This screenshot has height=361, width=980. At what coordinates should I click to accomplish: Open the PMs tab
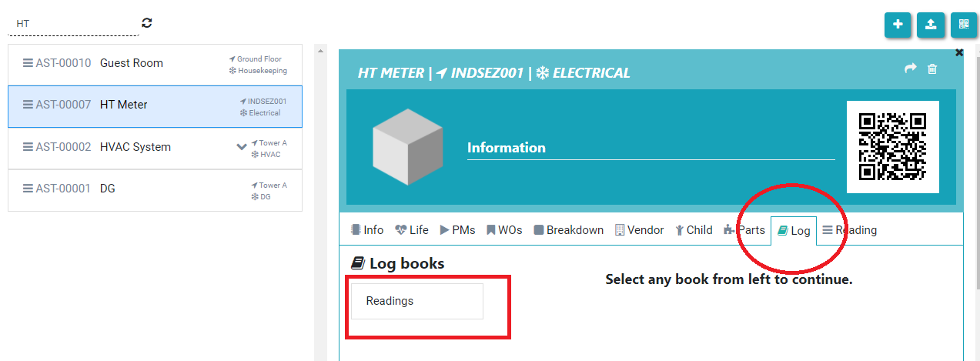(x=457, y=230)
